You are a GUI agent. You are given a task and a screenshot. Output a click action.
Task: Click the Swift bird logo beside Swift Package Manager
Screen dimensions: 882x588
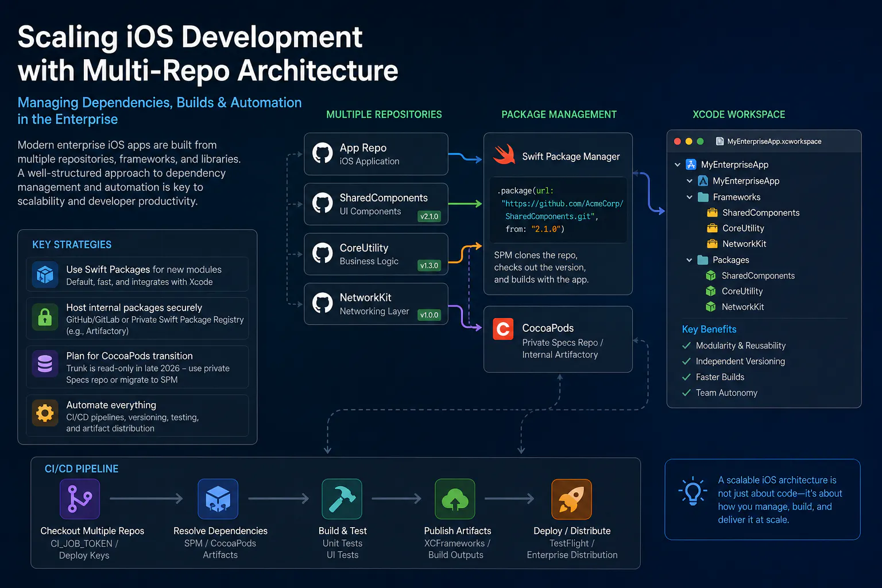coord(504,154)
